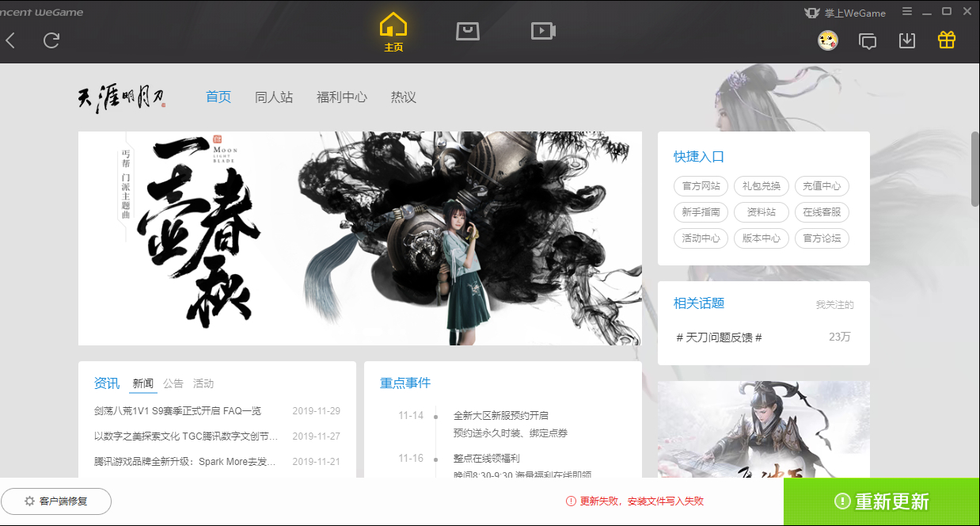The width and height of the screenshot is (980, 526).
Task: Switch news panel to 活动 tab
Action: 203,383
